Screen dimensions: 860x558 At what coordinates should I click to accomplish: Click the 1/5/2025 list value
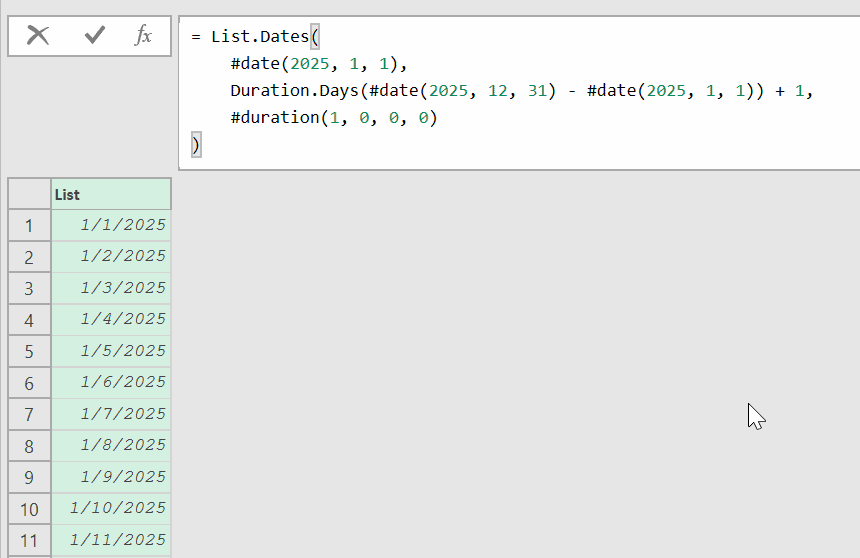click(x=123, y=351)
